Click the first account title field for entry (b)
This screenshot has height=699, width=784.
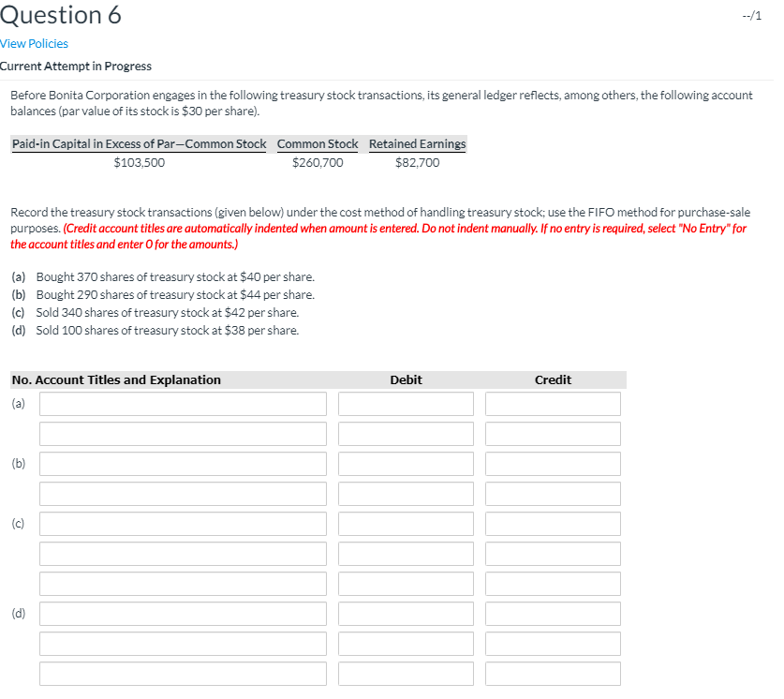tap(182, 463)
